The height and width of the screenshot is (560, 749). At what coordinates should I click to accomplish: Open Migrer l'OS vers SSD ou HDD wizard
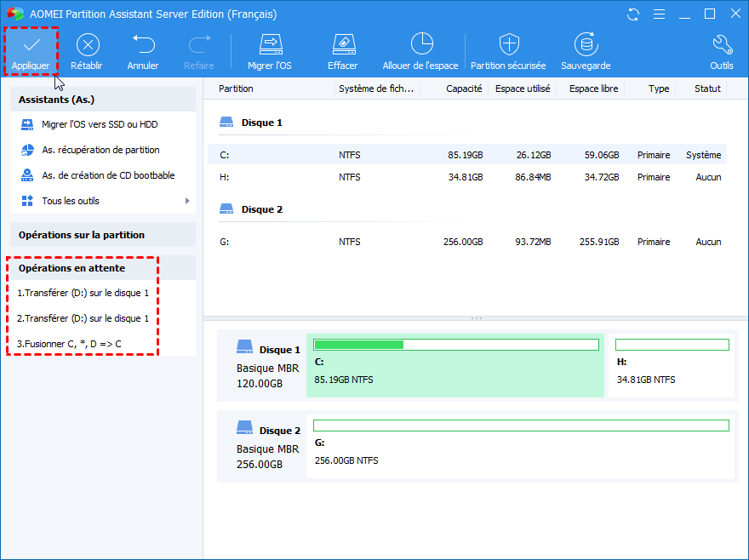point(100,124)
